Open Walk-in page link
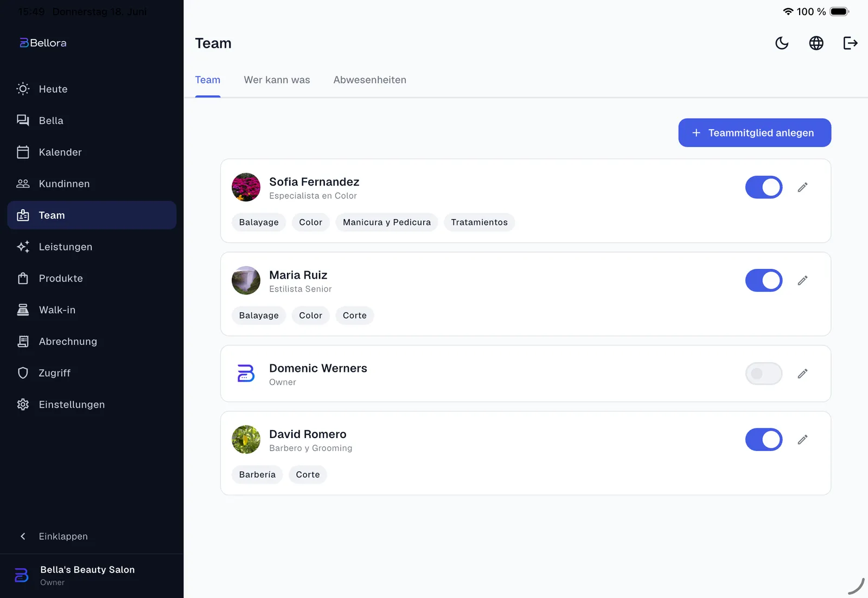This screenshot has width=868, height=598. [92, 310]
